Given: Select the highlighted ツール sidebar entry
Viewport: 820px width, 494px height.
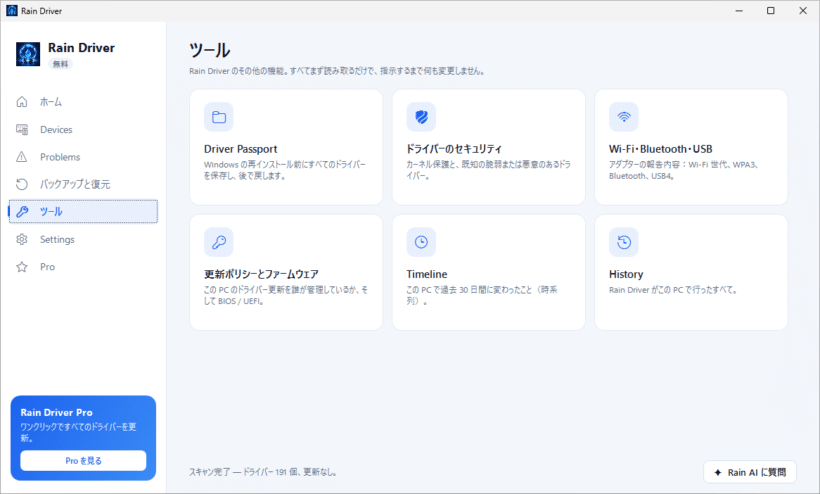Looking at the screenshot, I should pos(83,212).
